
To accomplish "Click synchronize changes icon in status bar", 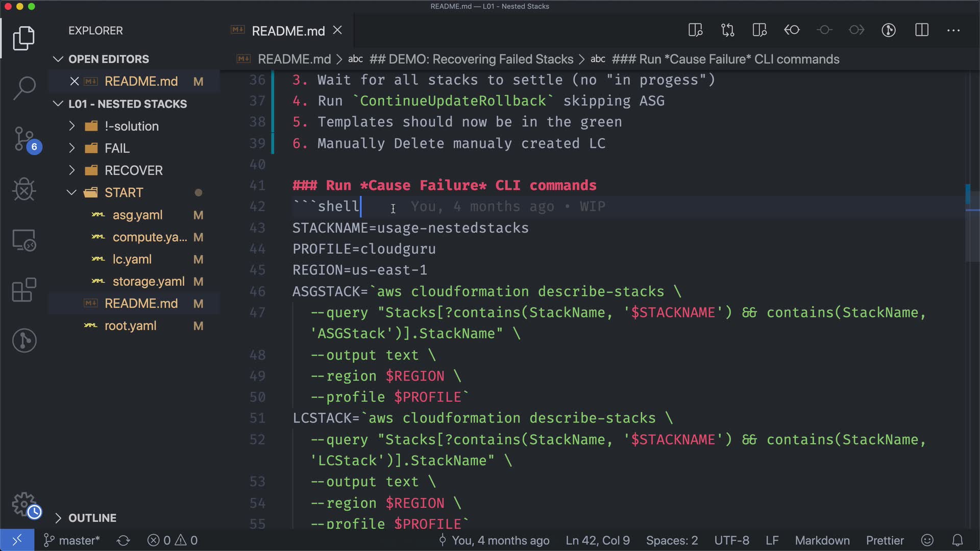I will tap(124, 540).
